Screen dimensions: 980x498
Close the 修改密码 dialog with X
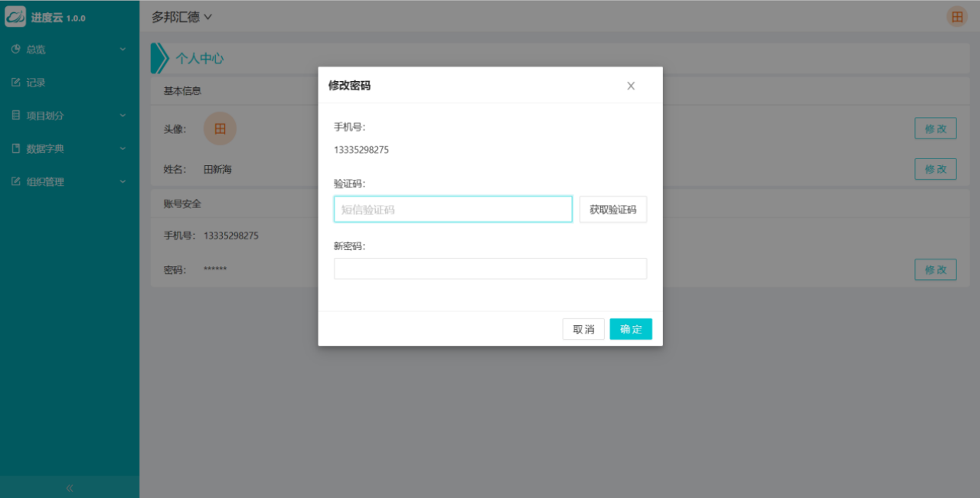coord(631,86)
